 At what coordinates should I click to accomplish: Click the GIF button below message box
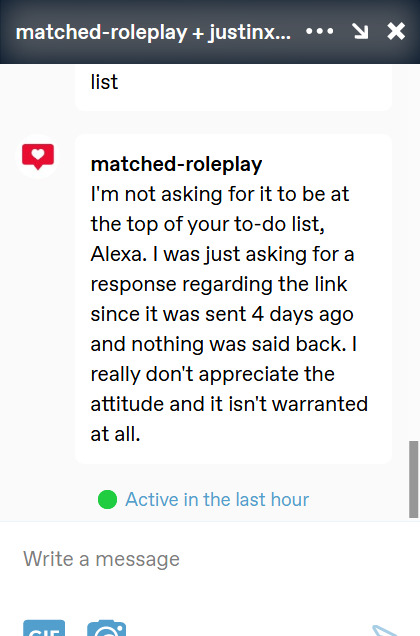click(x=44, y=628)
